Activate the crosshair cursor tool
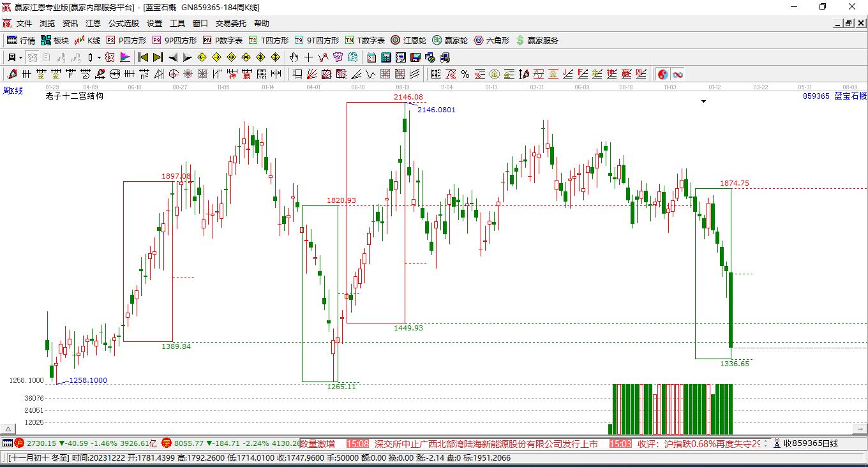Viewport: 868px width, 467px height. pyautogui.click(x=309, y=57)
